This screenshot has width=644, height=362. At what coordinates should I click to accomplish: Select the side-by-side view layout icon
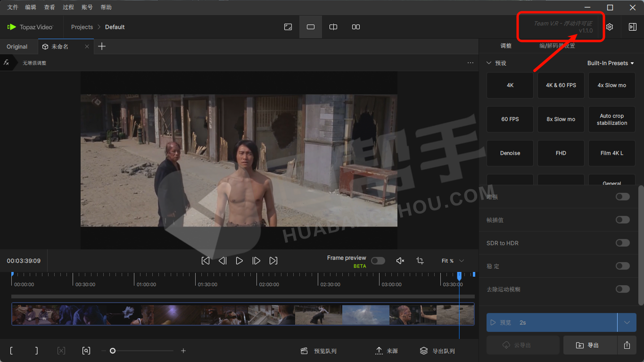tap(356, 27)
